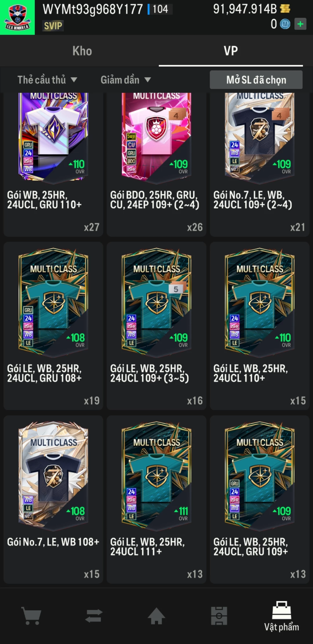Image resolution: width=313 pixels, height=644 pixels.
Task: Select Gói WB, 25HR, 24UCL, GRU 110+ pack
Action: click(x=53, y=164)
